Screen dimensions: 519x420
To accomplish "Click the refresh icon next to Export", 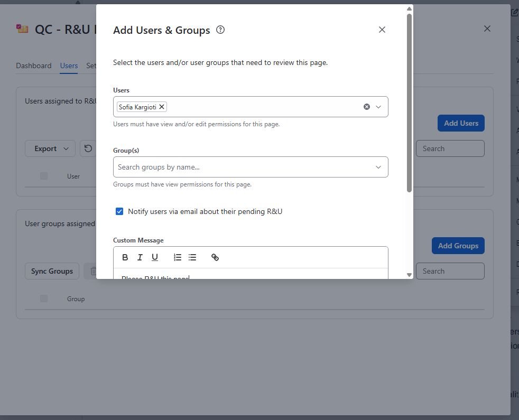I will [x=88, y=148].
